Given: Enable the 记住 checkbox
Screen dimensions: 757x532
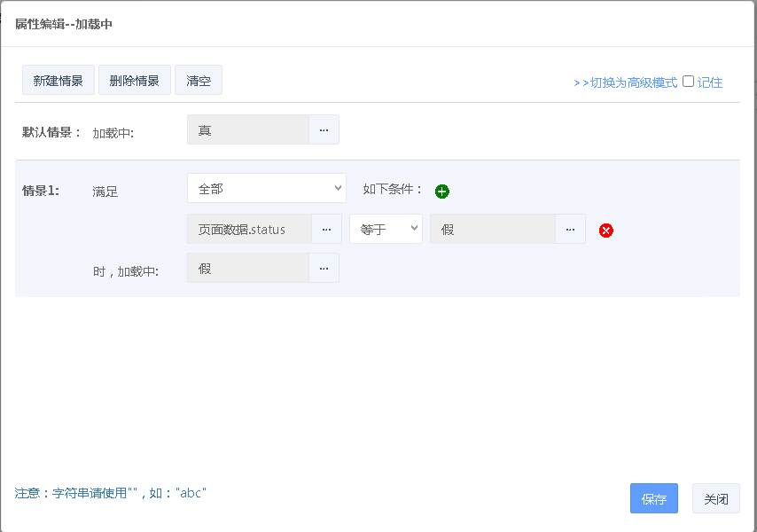Looking at the screenshot, I should coord(688,82).
